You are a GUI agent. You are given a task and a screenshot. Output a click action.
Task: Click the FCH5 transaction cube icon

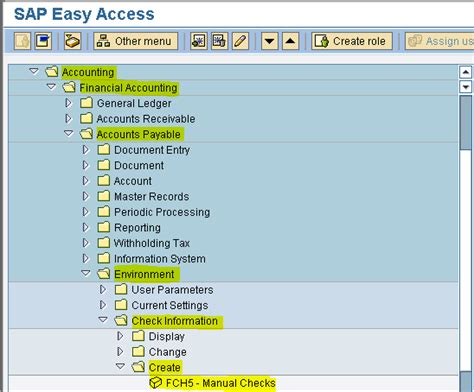tap(155, 383)
